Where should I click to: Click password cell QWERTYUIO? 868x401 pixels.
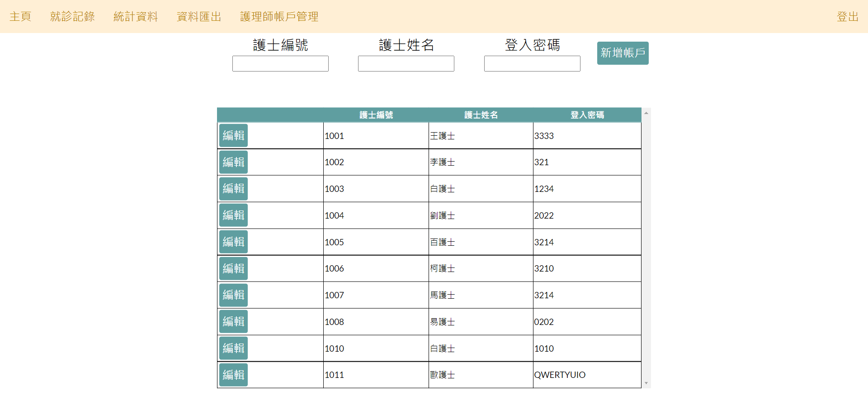pyautogui.click(x=587, y=375)
